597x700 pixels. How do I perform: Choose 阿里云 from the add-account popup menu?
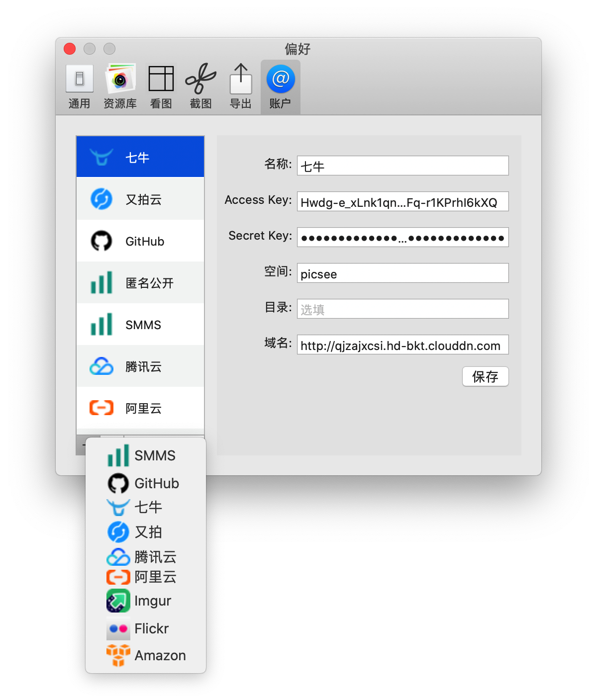tap(145, 577)
